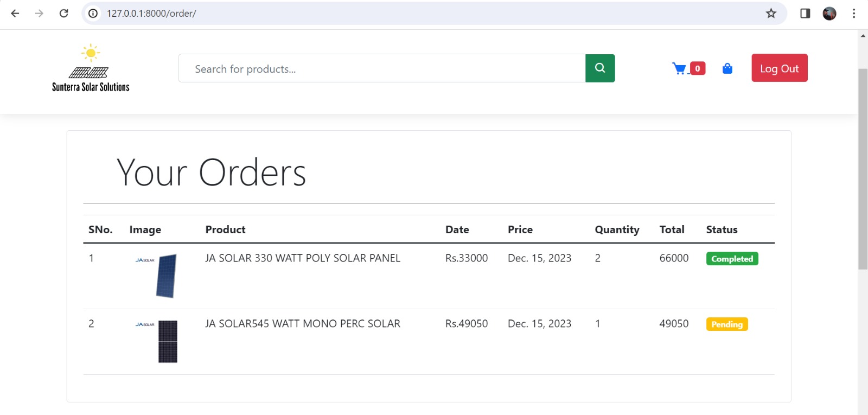
Task: Click the Your Orders heading
Action: [x=211, y=173]
